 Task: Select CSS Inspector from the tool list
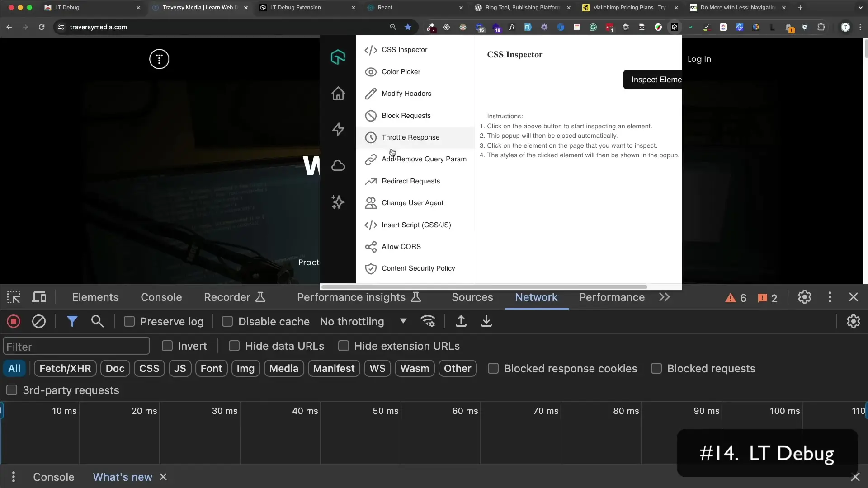(415, 50)
